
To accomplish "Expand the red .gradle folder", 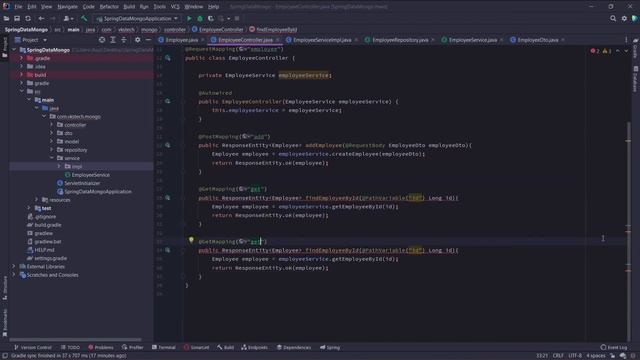I will [22, 58].
